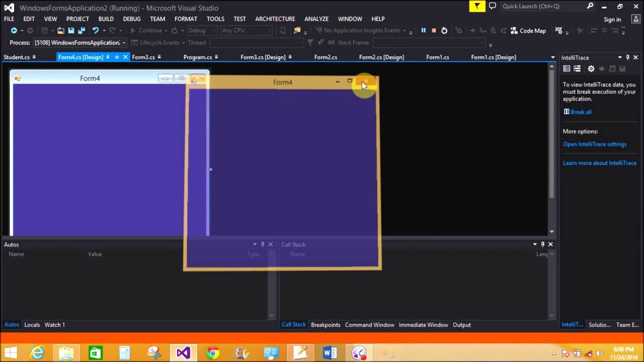Viewport: 644px width, 362px height.
Task: Open the Code Map tool
Action: 528,31
